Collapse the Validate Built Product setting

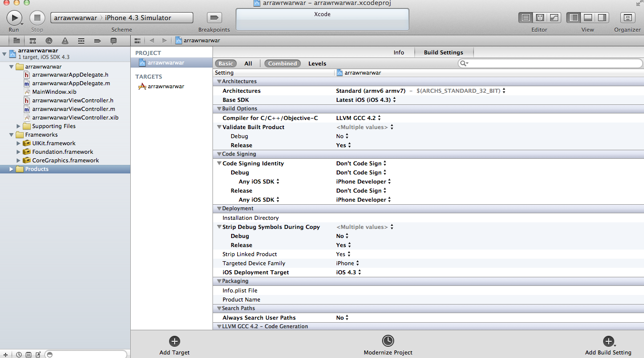(x=219, y=127)
